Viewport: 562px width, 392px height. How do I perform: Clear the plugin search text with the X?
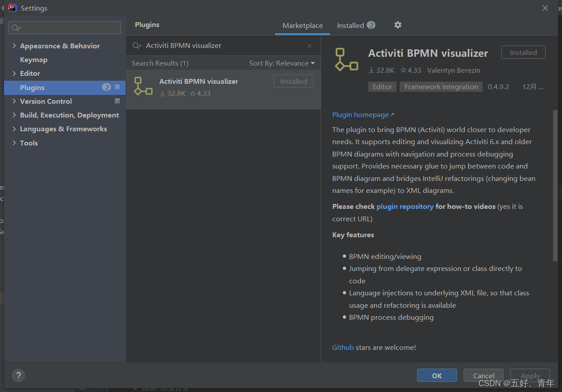click(310, 46)
